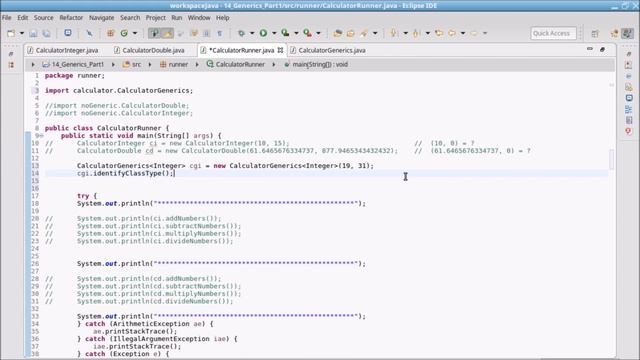Open Package Explorer from left sidebar
Image resolution: width=640 pixels, height=360 pixels.
11,65
